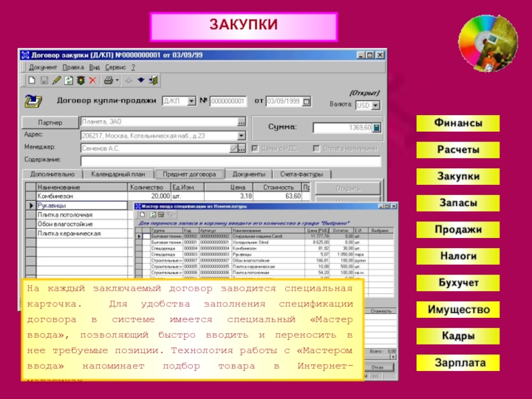This screenshot has width=532, height=399.
Task: Click New icon in Мастер ввода toolbar
Action: coord(143,214)
